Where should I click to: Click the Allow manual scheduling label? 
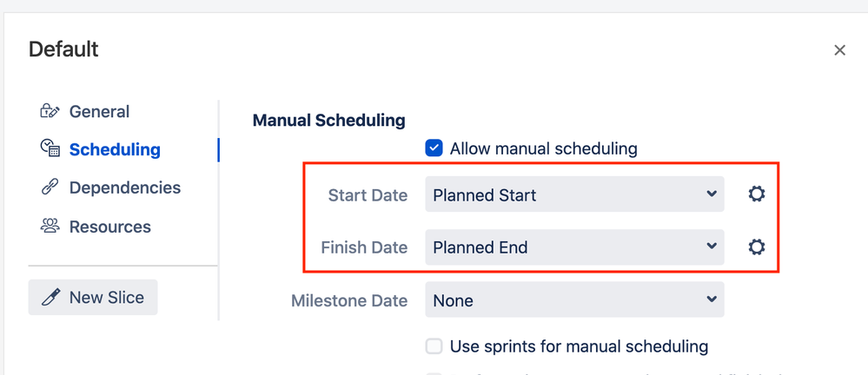(543, 148)
